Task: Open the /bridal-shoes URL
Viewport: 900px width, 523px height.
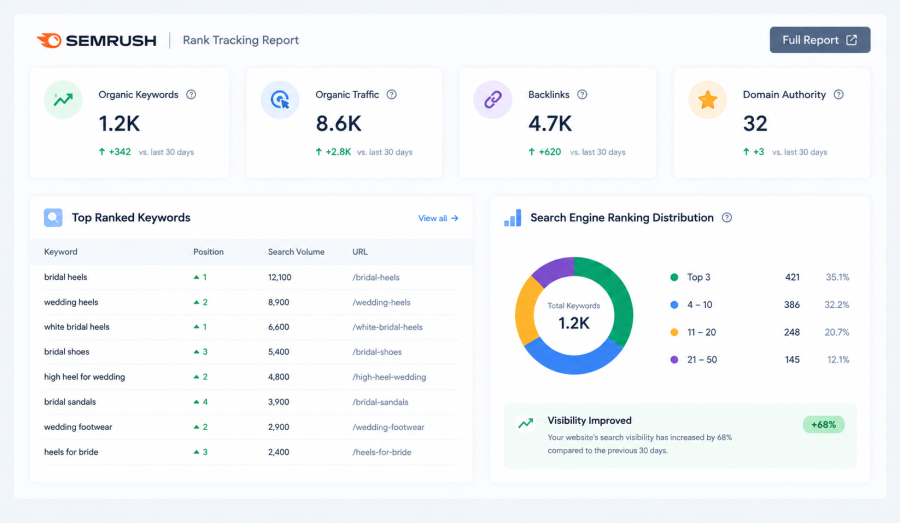Action: [377, 352]
